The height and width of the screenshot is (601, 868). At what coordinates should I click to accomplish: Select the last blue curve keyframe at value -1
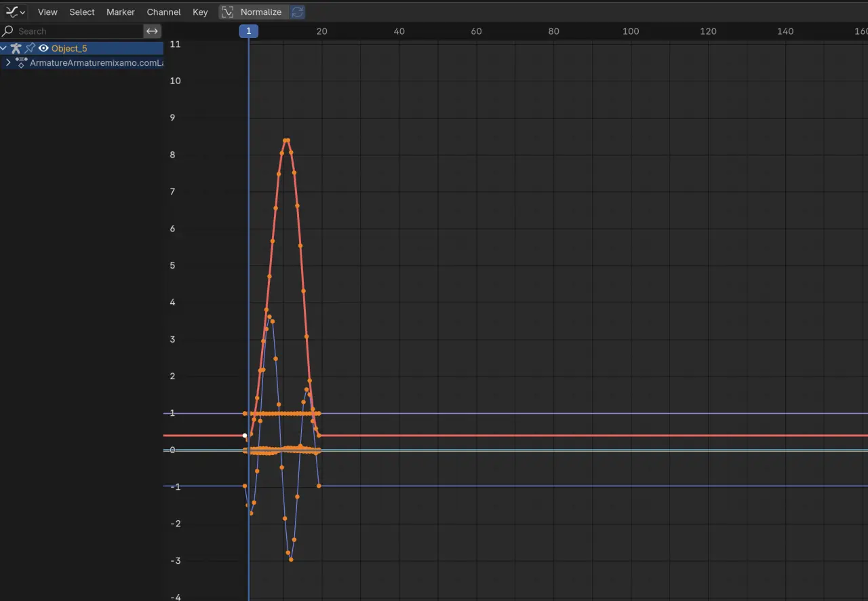coord(319,486)
